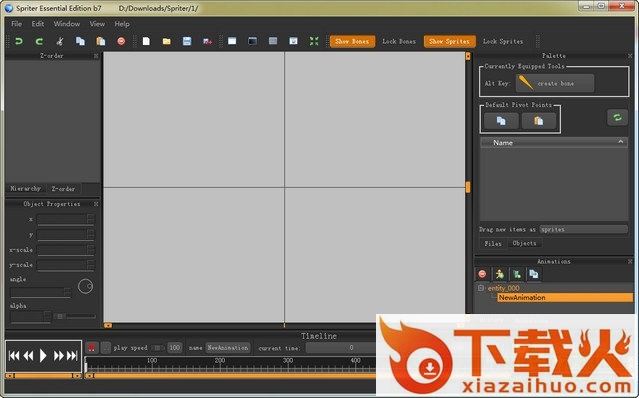
Task: Click the copy default pivot points icon
Action: point(501,121)
